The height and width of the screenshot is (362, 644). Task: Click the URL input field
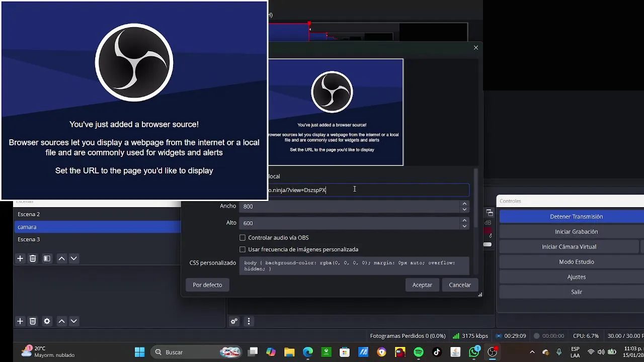tap(368, 190)
